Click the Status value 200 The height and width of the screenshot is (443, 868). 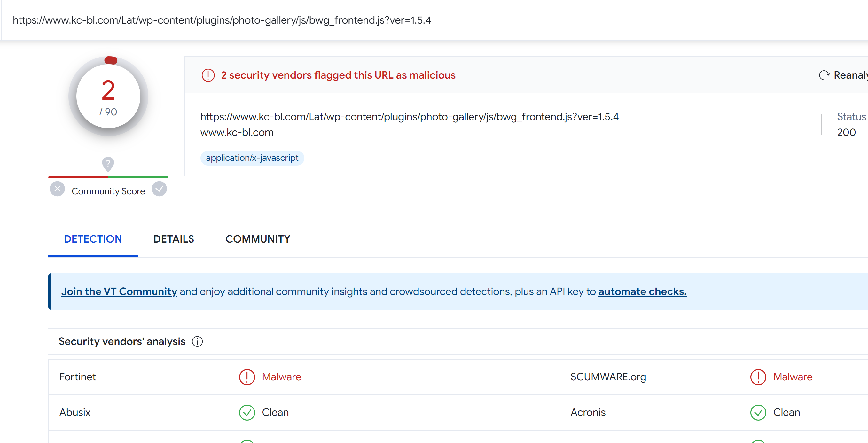click(x=846, y=132)
